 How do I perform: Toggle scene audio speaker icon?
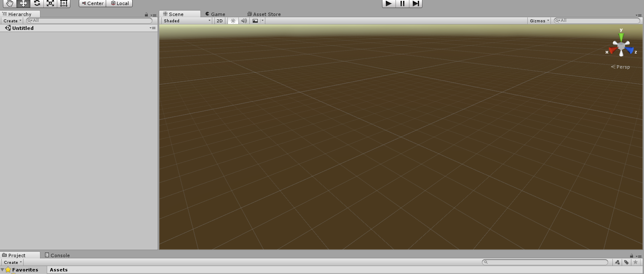coord(244,21)
